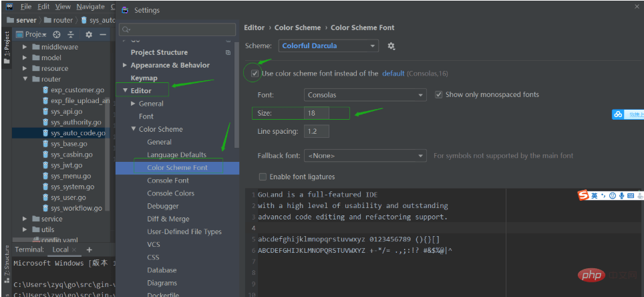Hide the Project panel with minus icon
Image resolution: width=644 pixels, height=297 pixels.
(103, 35)
